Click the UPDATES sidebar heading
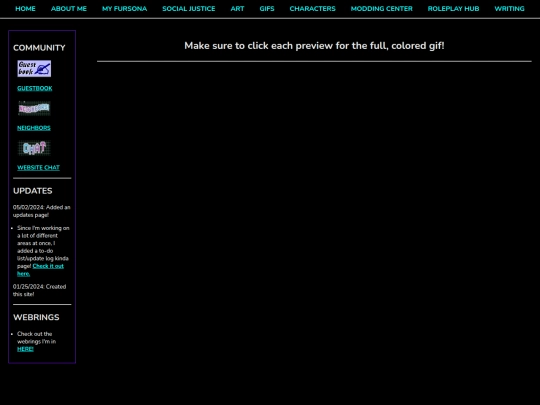The image size is (540, 405). pyautogui.click(x=33, y=191)
